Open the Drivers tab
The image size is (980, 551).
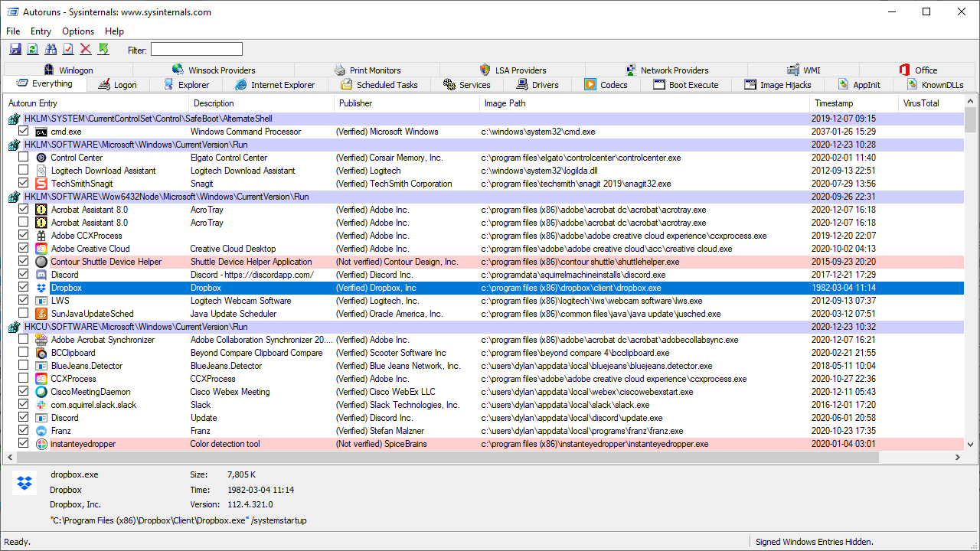pyautogui.click(x=537, y=85)
